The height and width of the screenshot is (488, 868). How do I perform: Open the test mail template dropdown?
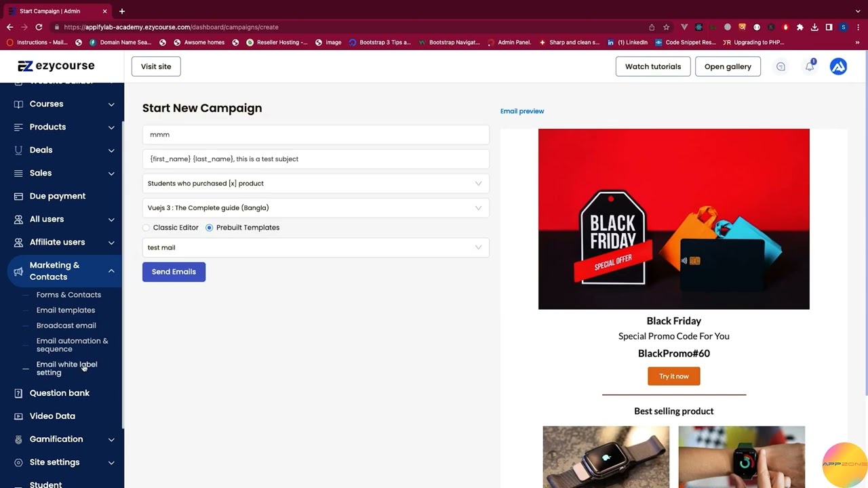[315, 247]
